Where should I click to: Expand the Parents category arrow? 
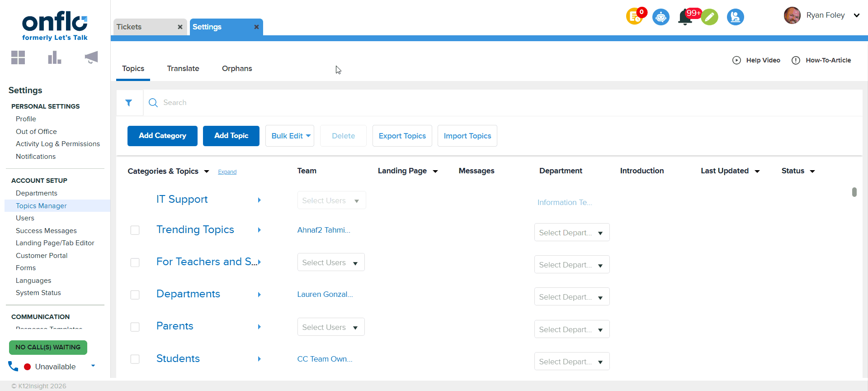259,327
